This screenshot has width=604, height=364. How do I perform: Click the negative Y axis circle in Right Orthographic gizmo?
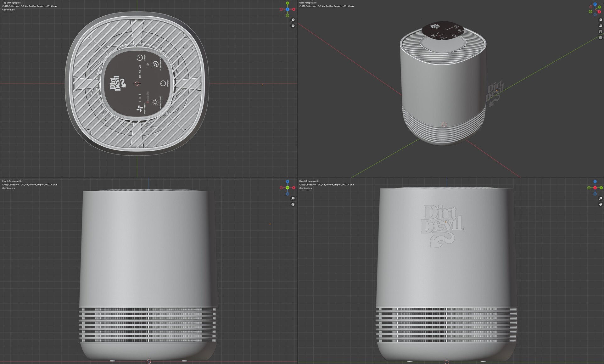click(x=589, y=188)
